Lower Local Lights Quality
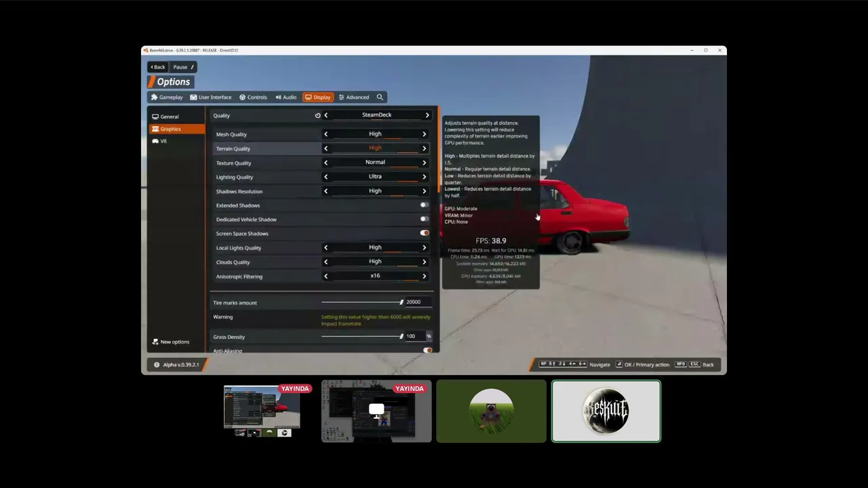This screenshot has width=868, height=488. [x=325, y=247]
